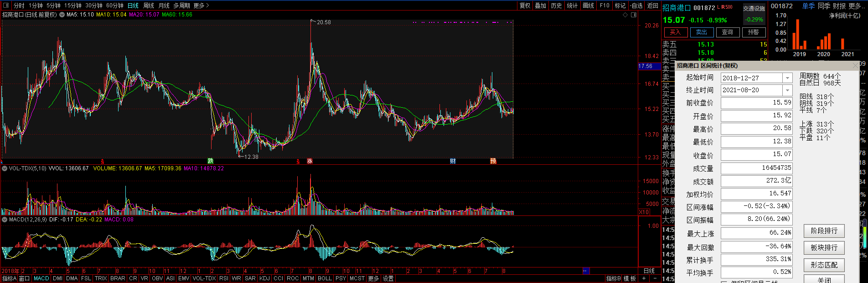Screen dimensions: 868x283
Task: Open 统计 from the toolbar
Action: pos(572,5)
